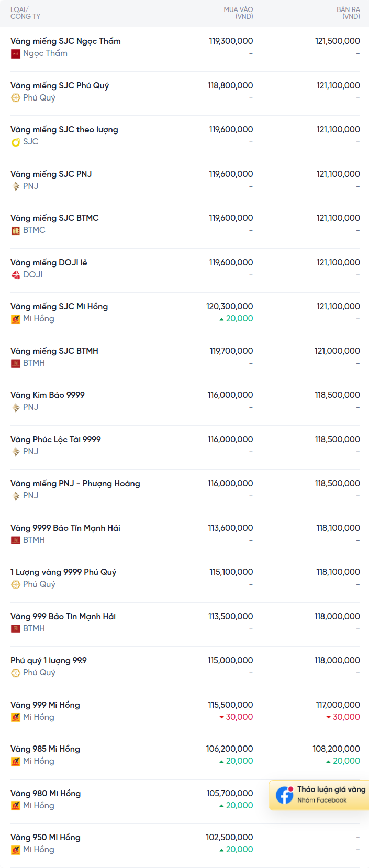
Task: Click the Facebook icon in discussion banner
Action: 285,795
